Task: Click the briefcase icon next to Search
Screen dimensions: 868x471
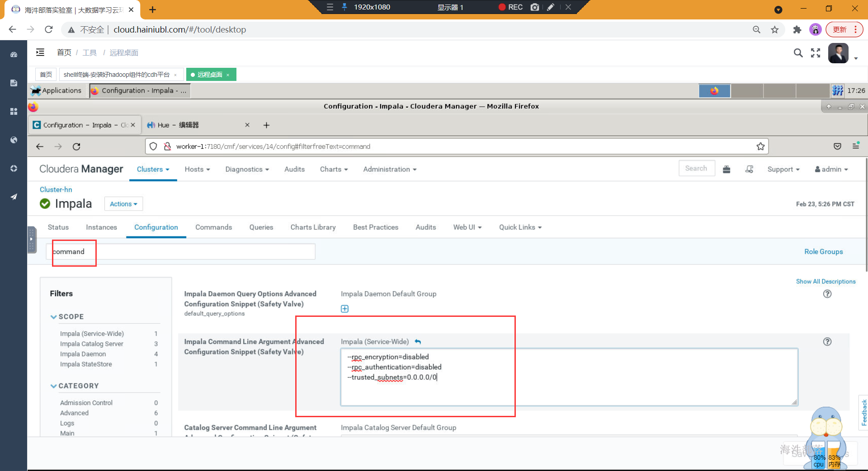Action: click(x=726, y=169)
